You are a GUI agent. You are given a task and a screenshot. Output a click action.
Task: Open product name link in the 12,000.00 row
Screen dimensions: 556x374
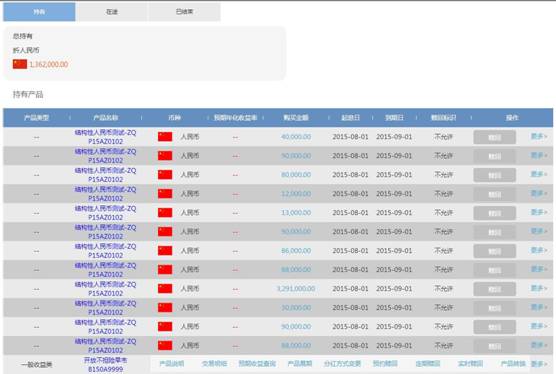tap(105, 194)
